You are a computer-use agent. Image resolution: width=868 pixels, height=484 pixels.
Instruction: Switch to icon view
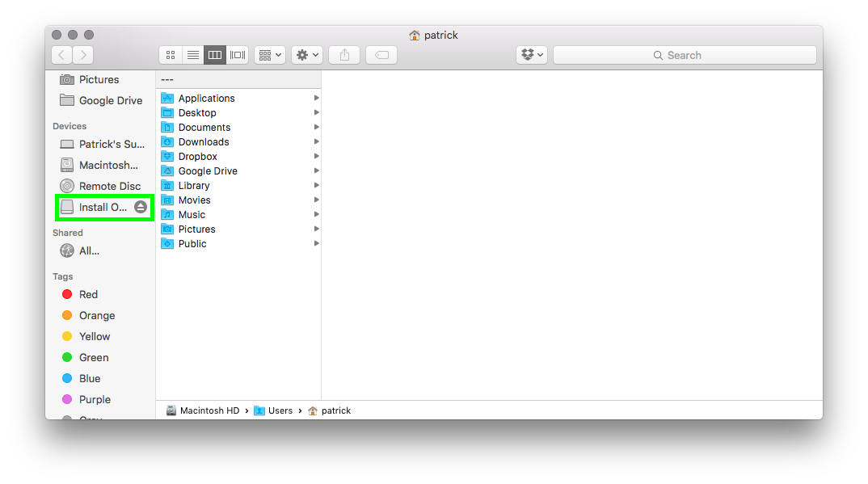pyautogui.click(x=171, y=55)
